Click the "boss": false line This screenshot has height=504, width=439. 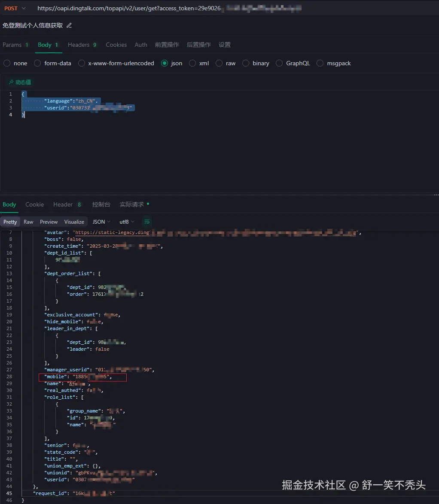(x=64, y=239)
